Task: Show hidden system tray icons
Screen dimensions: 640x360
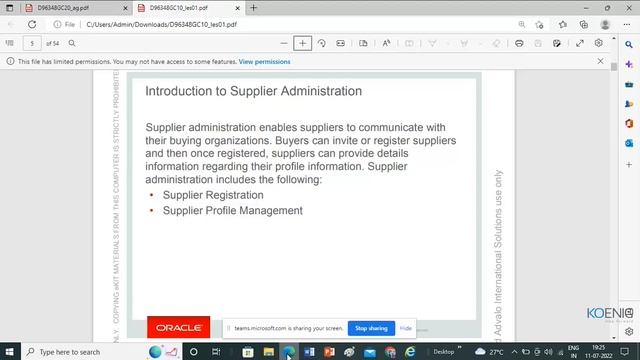Action: [514, 351]
